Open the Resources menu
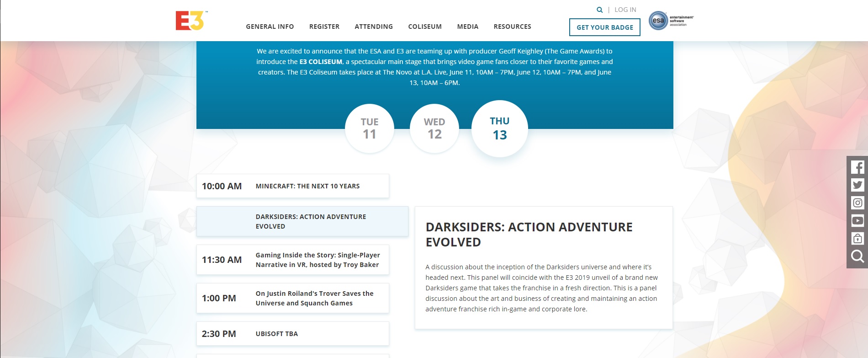 coord(513,27)
